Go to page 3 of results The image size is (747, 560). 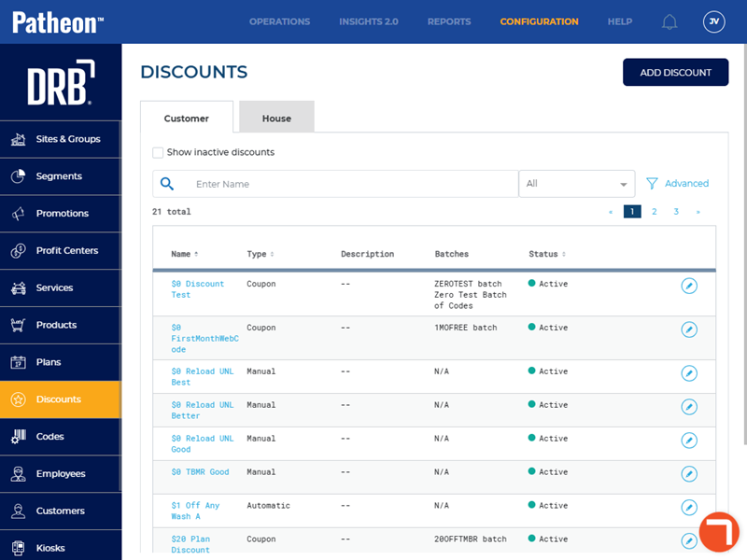pos(676,212)
